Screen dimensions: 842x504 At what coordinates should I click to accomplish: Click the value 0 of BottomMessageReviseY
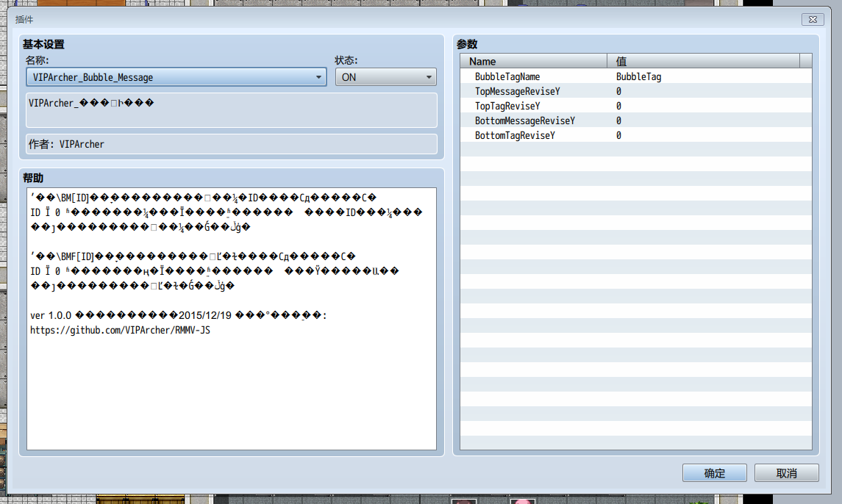618,120
